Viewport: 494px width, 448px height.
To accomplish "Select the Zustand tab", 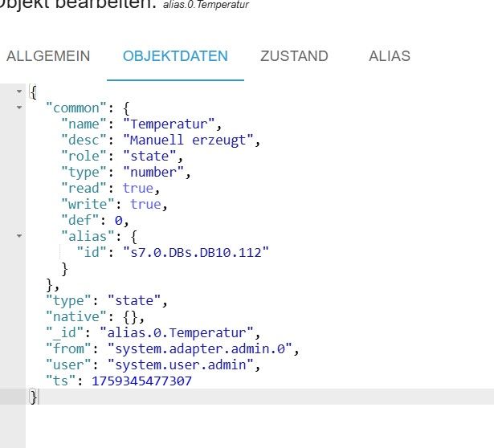I will click(x=294, y=56).
